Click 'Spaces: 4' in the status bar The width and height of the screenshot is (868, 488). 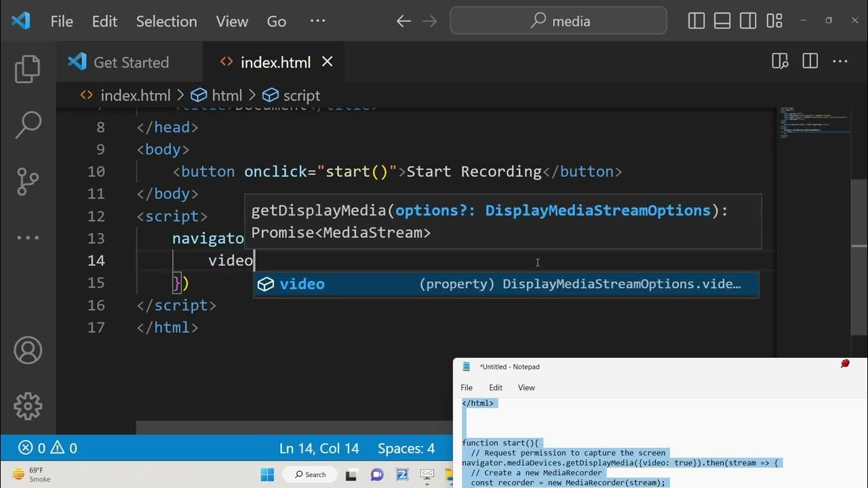(406, 448)
